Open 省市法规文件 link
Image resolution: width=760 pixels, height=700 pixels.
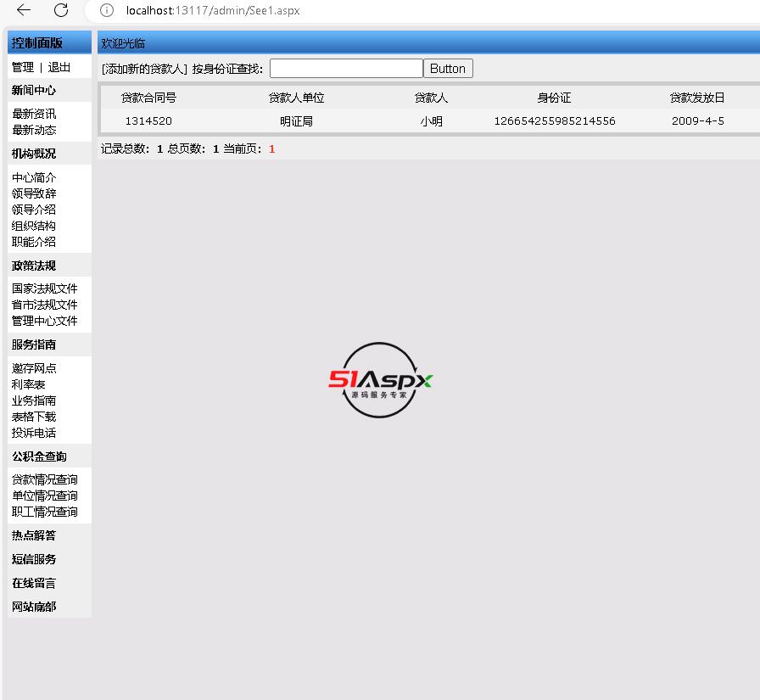click(45, 305)
